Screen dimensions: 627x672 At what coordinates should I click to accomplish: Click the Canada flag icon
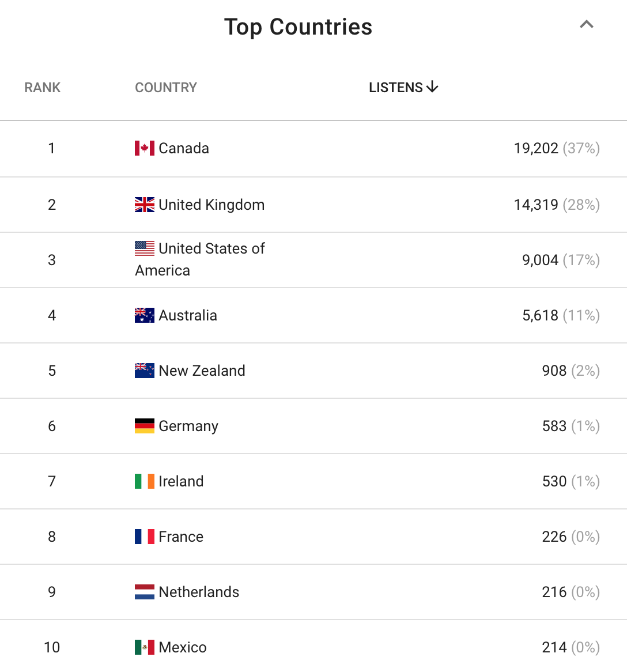[145, 148]
